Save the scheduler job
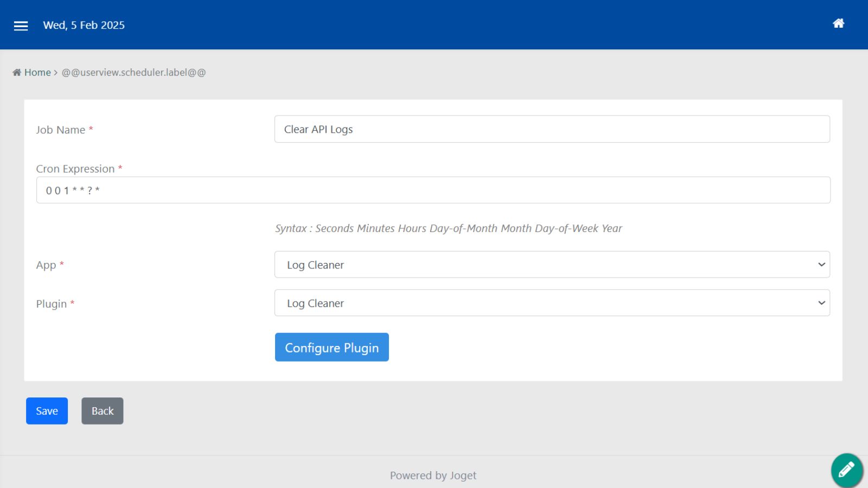This screenshot has width=868, height=488. pos(47,411)
